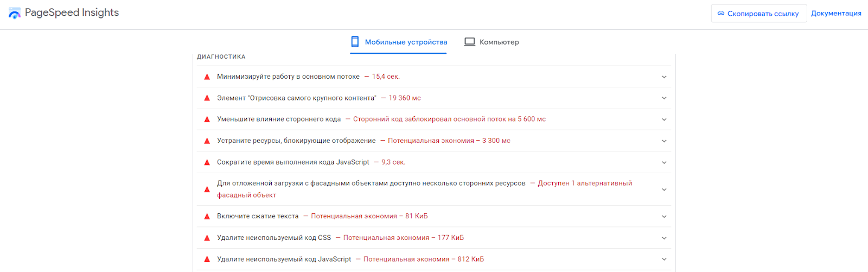Expand the "Минимизируйте работу в основном потоке" chevron
The image size is (868, 272).
pyautogui.click(x=664, y=77)
